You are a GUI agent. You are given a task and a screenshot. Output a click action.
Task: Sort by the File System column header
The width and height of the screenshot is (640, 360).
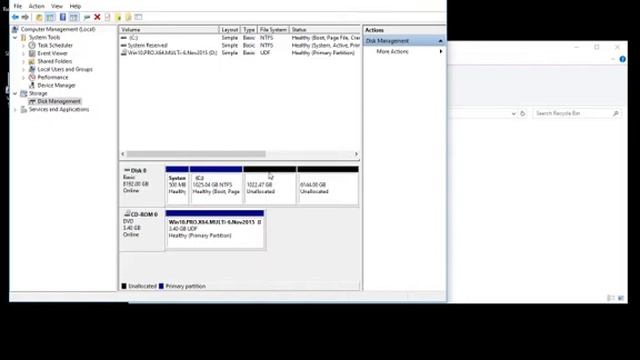coord(273,30)
